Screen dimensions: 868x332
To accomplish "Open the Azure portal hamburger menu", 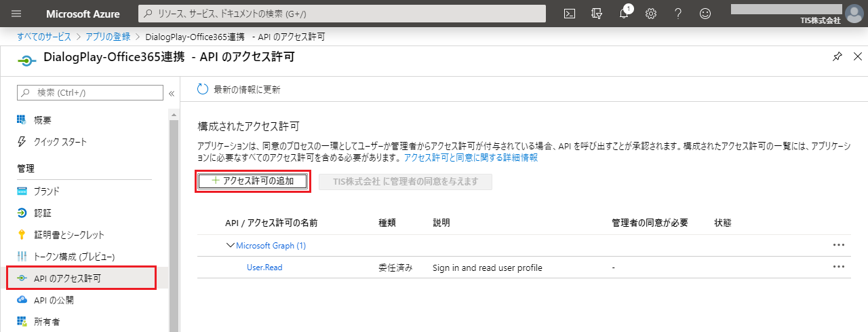I will click(16, 14).
